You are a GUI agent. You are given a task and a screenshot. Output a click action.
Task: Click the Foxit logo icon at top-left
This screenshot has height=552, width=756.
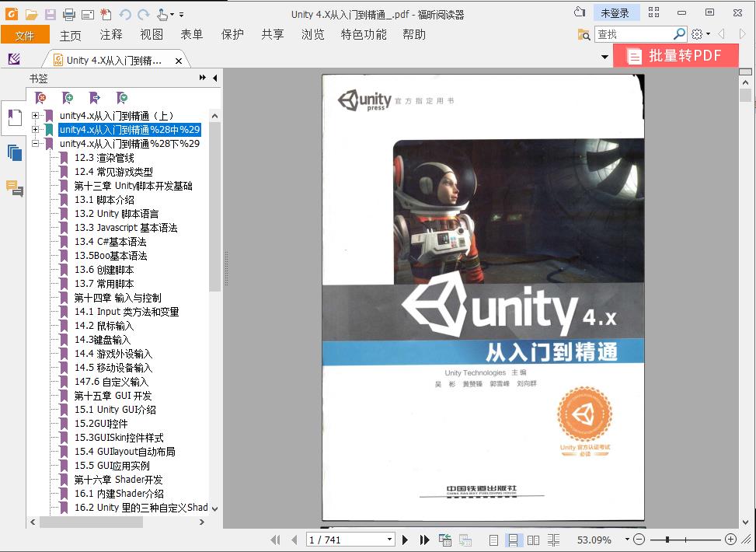pyautogui.click(x=12, y=13)
